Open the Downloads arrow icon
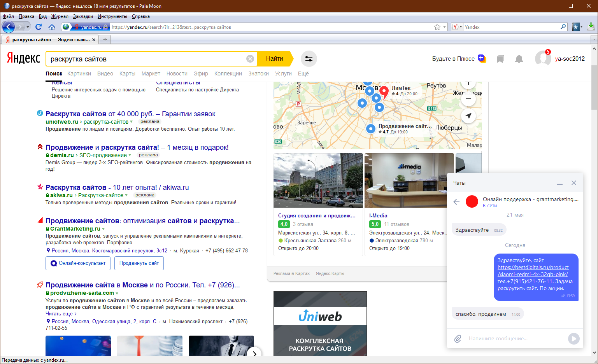 point(591,27)
